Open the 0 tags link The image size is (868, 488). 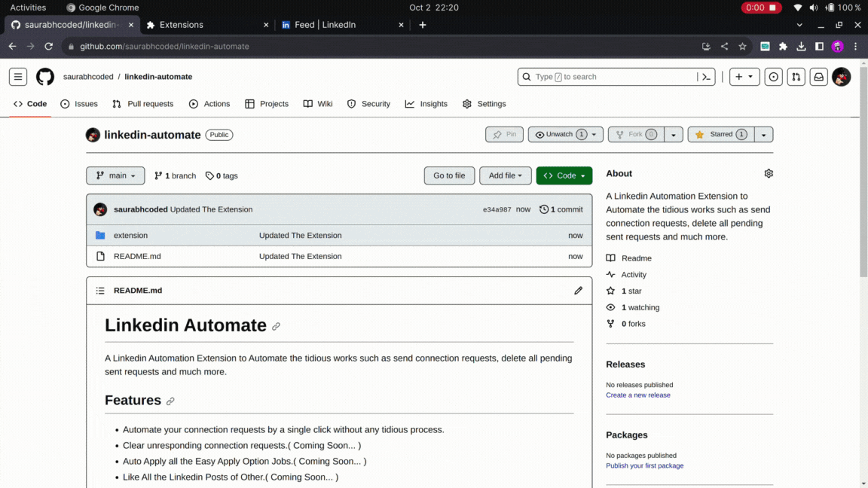coord(222,176)
